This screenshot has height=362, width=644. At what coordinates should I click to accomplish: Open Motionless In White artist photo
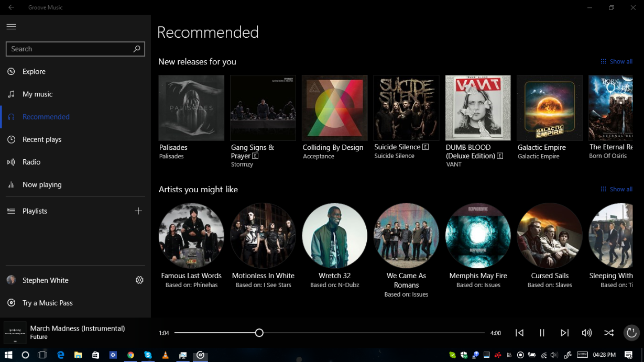[x=263, y=236]
